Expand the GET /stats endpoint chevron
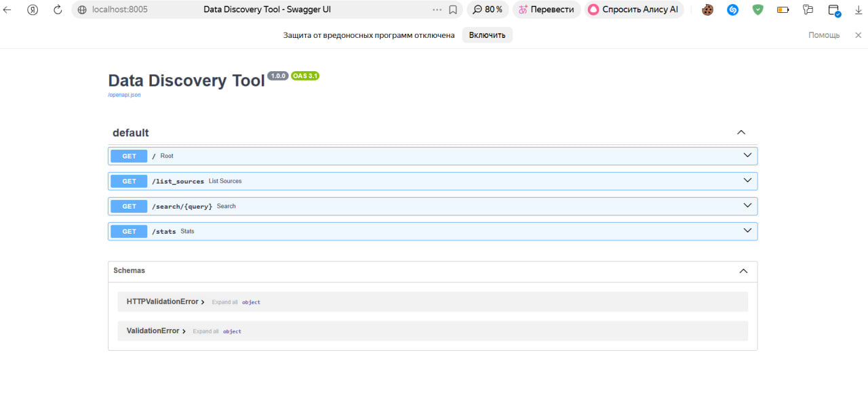The height and width of the screenshot is (420, 868). click(747, 230)
